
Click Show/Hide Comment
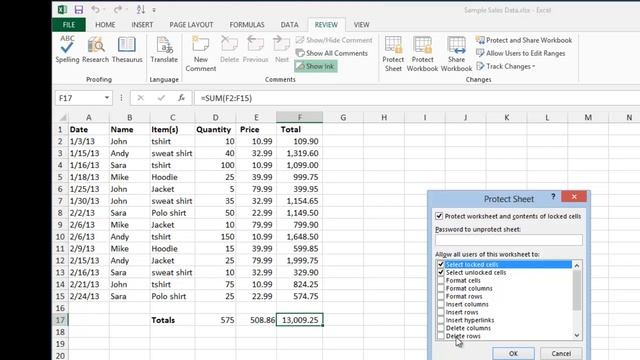[334, 40]
